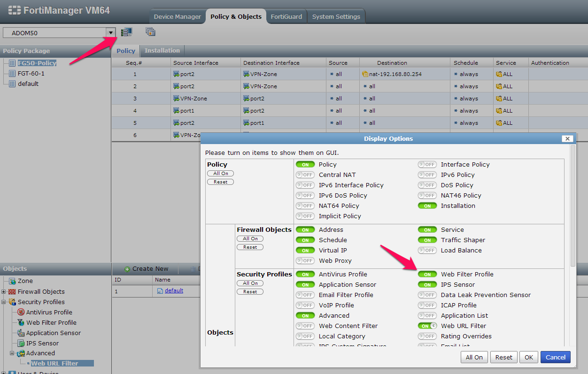This screenshot has height=374, width=588.
Task: Toggle the Policy display switch off
Action: (x=305, y=165)
